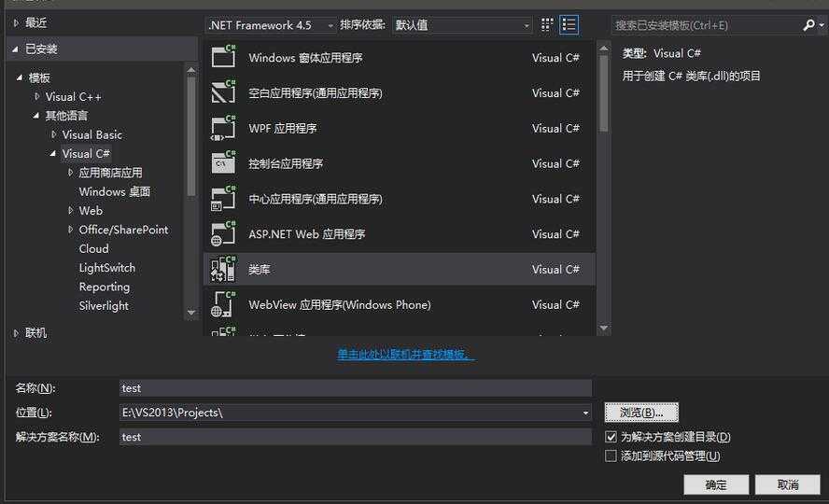The image size is (829, 504).
Task: Collapse the 模板 tree node
Action: 20,77
